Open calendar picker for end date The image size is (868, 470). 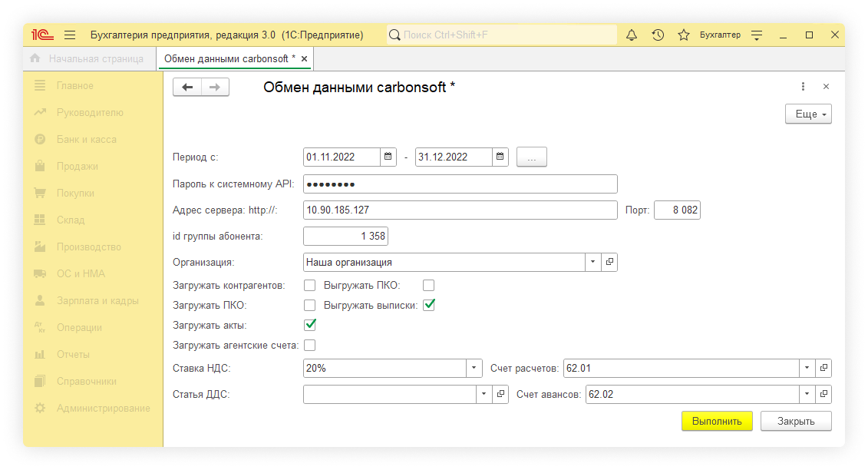click(500, 157)
